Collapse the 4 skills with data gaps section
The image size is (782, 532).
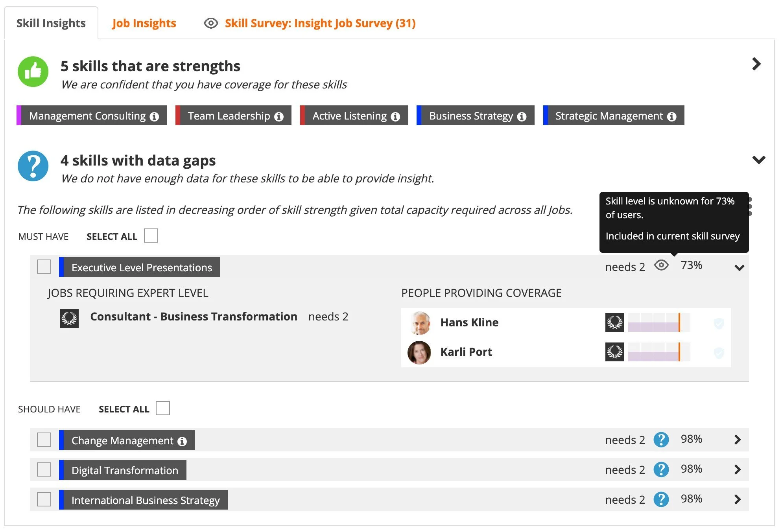point(758,160)
